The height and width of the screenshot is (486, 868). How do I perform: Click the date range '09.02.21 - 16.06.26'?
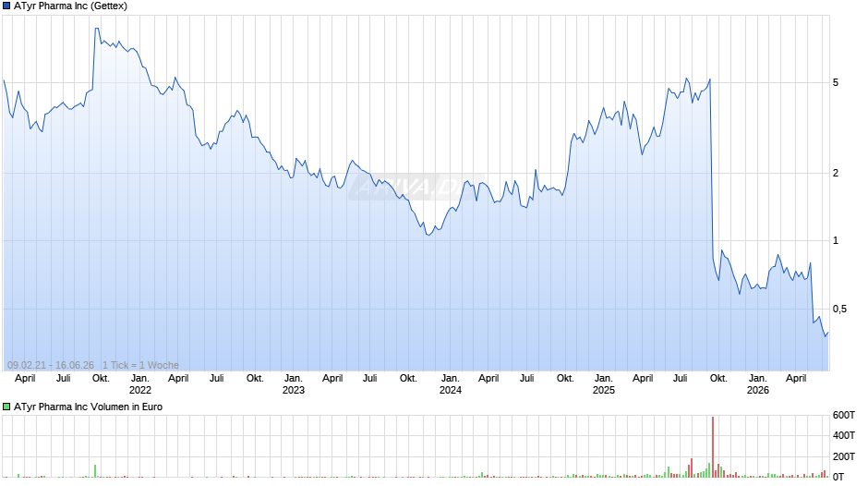pos(51,365)
